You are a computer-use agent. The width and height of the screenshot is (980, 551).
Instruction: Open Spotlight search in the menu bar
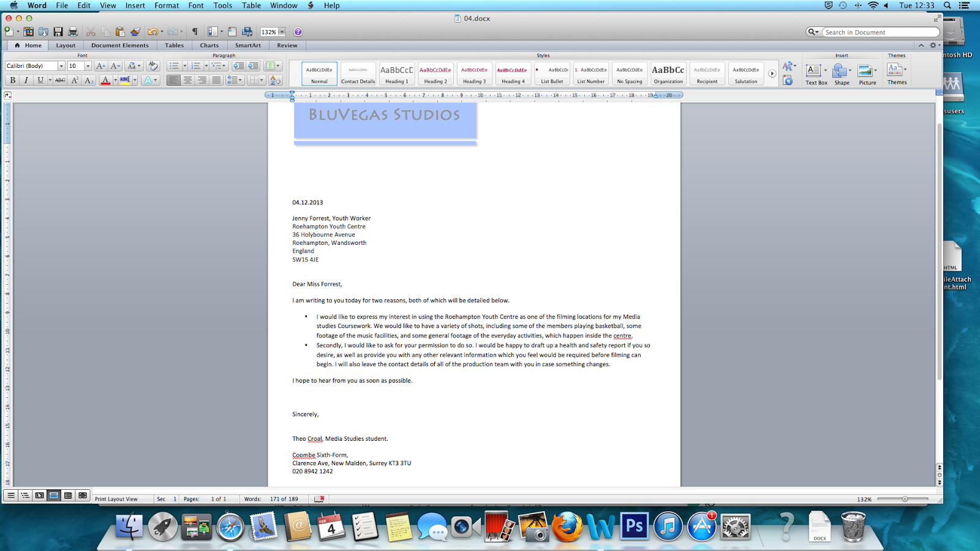tap(947, 6)
